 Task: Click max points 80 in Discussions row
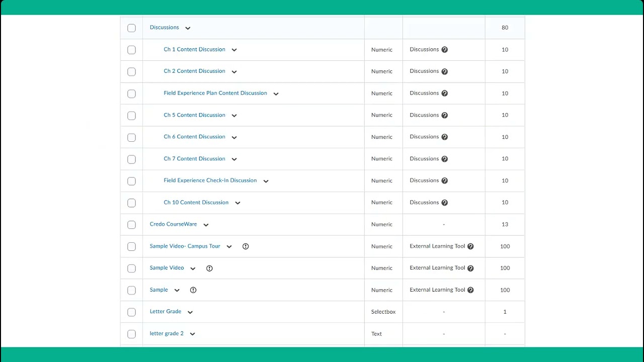[505, 28]
